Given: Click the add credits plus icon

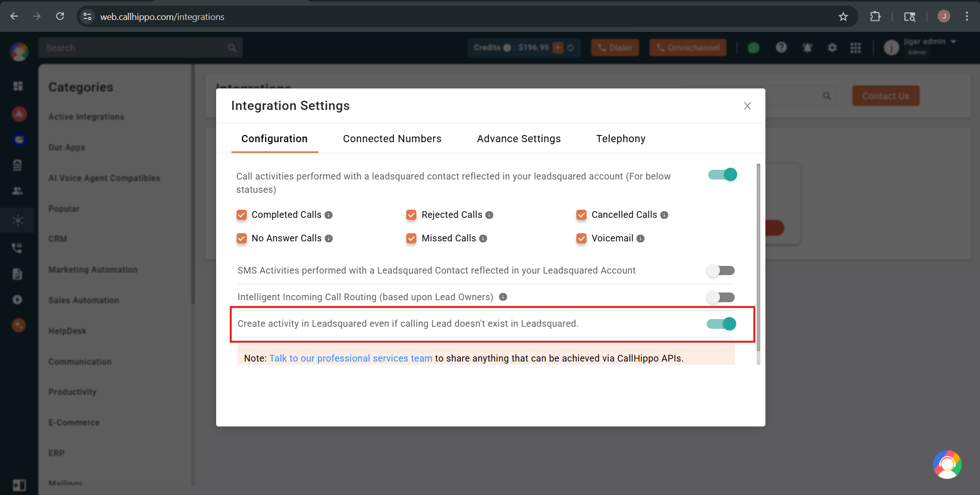Looking at the screenshot, I should 558,48.
